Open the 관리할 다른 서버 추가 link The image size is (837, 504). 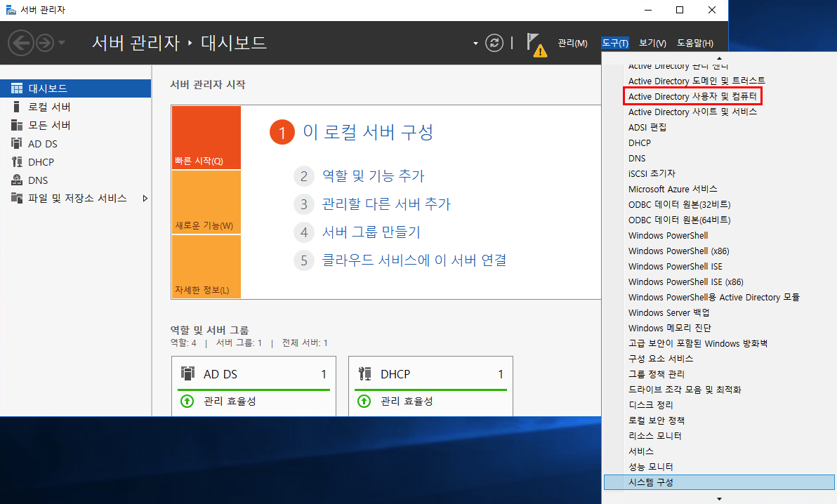pyautogui.click(x=386, y=204)
